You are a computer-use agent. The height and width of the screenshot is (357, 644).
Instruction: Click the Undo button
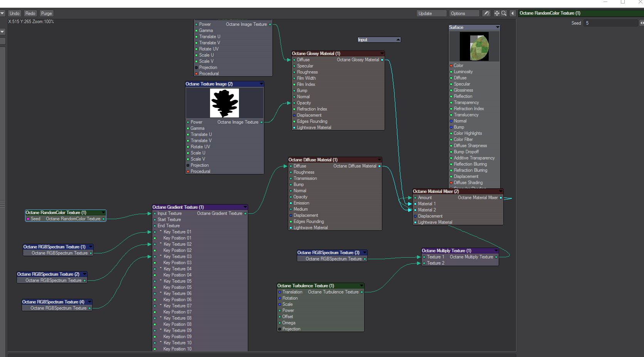15,13
